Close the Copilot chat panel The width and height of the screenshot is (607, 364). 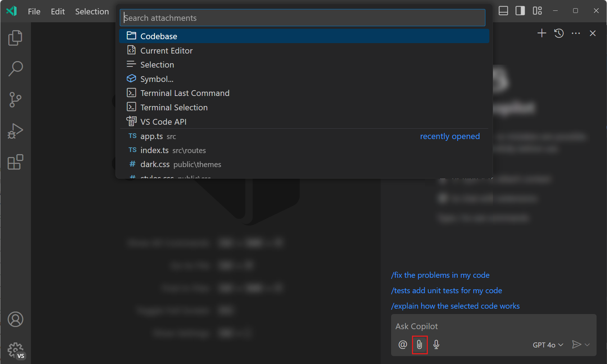[x=593, y=33]
